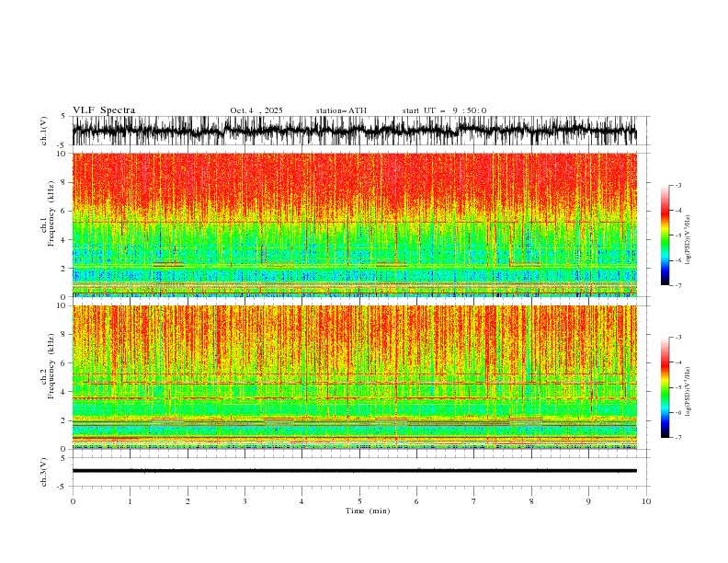728x563 pixels.
Task: Click the "-5" tick on ch.3(V) axis
Action: pos(63,487)
